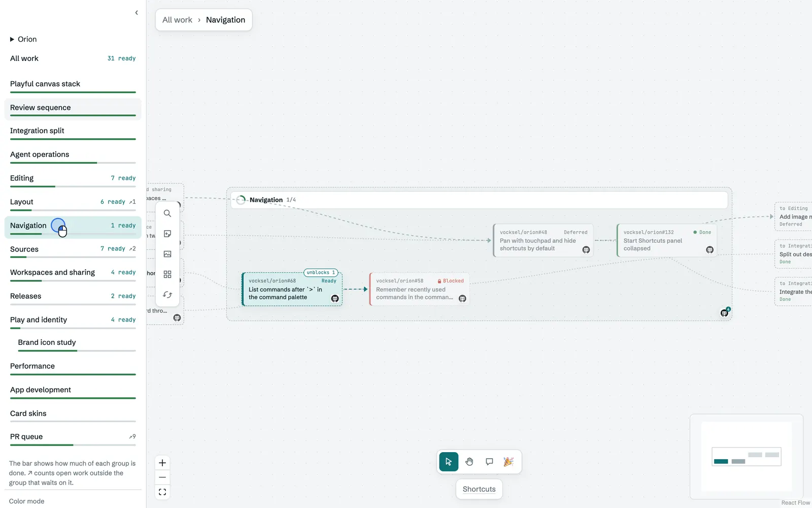This screenshot has height=508, width=812.
Task: Open Pan with touchpad deferred card
Action: point(543,240)
